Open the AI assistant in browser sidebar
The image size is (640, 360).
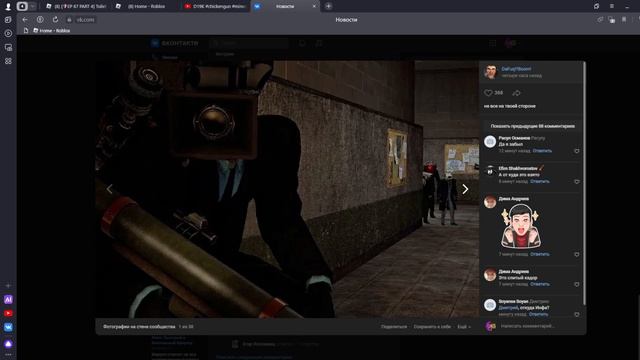tap(8, 300)
